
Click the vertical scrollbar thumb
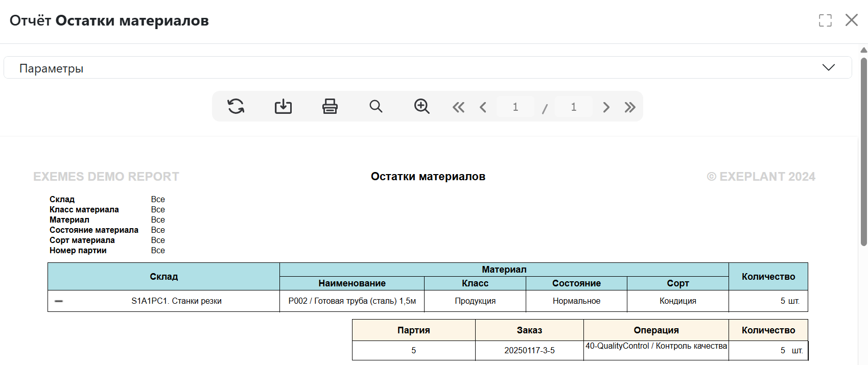pyautogui.click(x=863, y=153)
